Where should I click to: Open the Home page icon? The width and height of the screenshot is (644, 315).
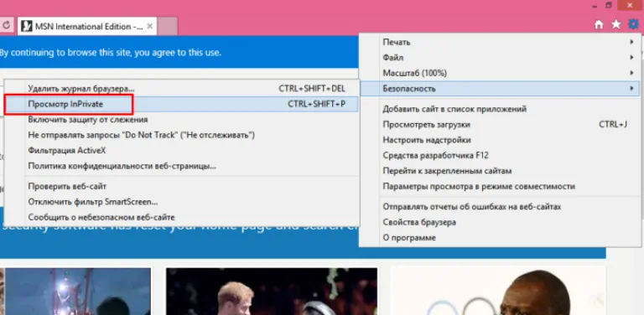pos(599,24)
